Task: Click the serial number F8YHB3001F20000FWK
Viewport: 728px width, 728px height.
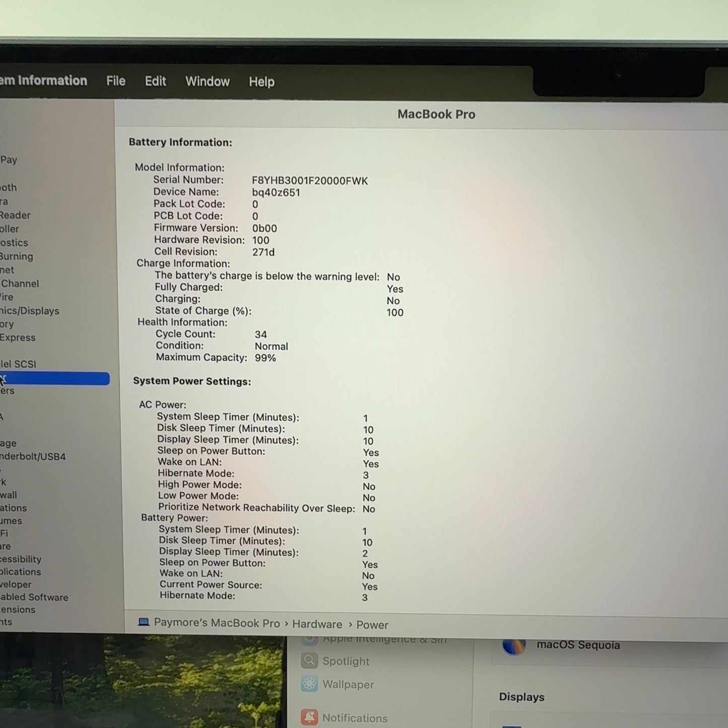Action: 310,181
